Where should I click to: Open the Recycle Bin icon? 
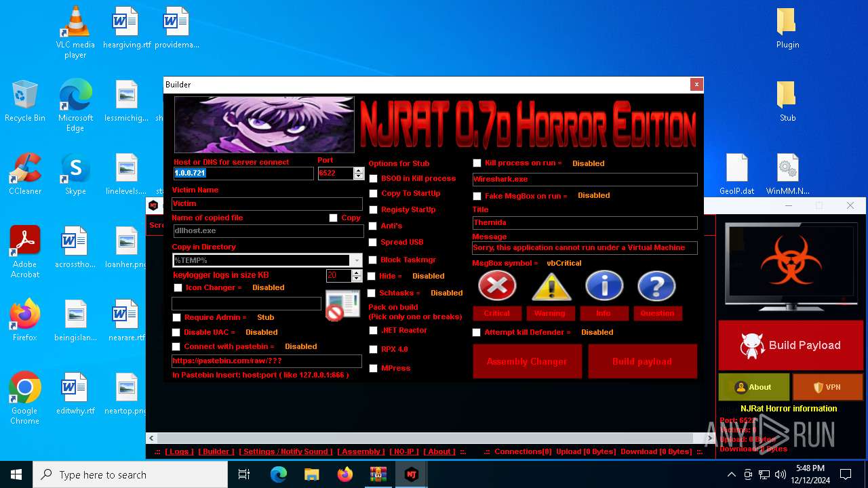(x=25, y=101)
